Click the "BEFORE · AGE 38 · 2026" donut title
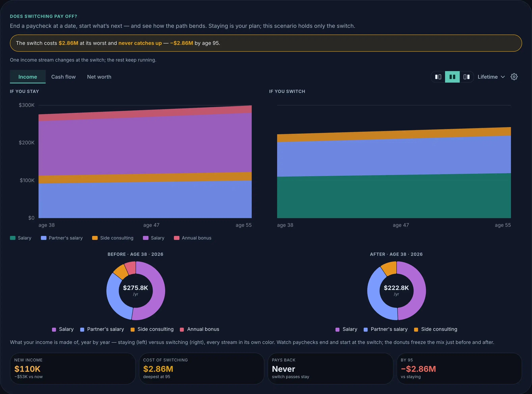 135,254
